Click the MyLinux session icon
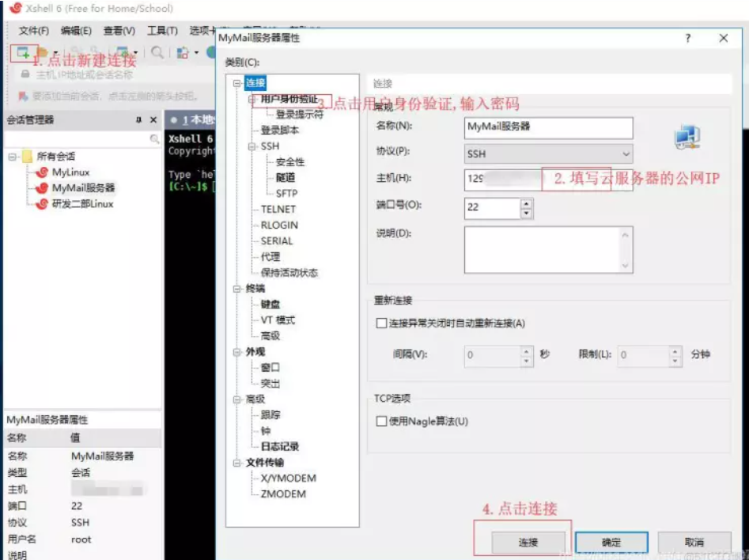This screenshot has height=560, width=749. [42, 172]
